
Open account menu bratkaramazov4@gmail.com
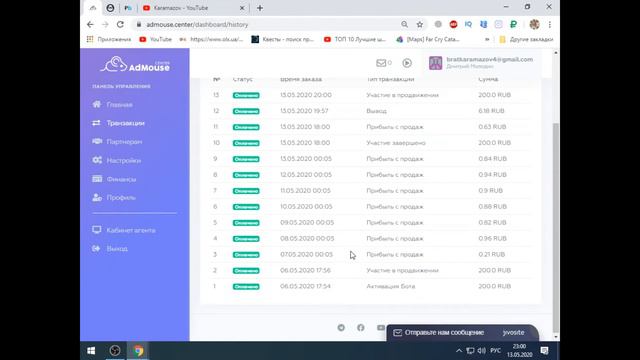[x=489, y=60]
